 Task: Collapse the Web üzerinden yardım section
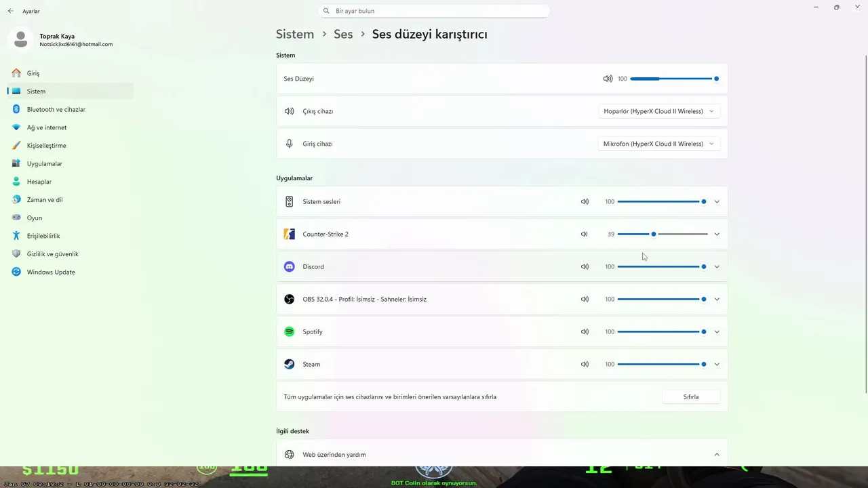(x=717, y=455)
